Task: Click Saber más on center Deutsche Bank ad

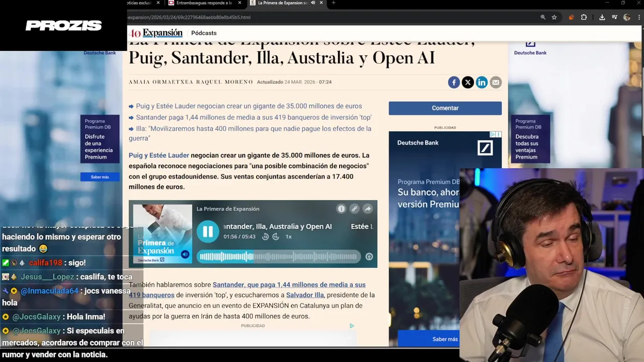Action: coord(445,339)
